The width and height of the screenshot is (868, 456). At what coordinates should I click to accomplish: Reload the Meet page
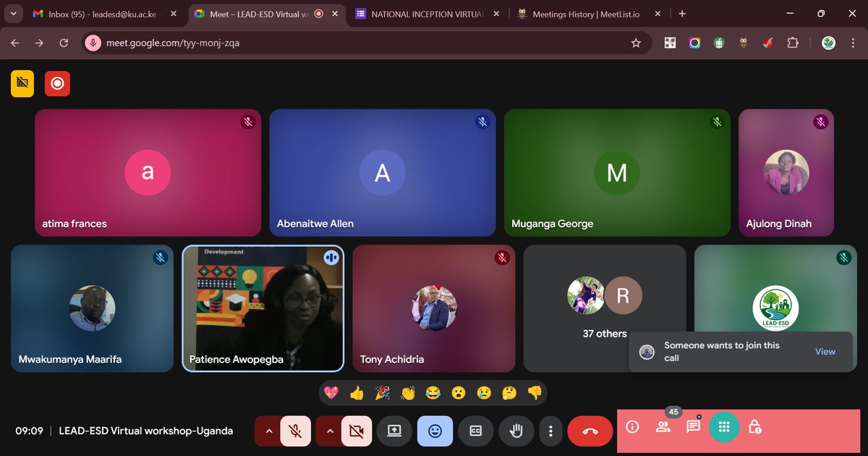pyautogui.click(x=64, y=43)
